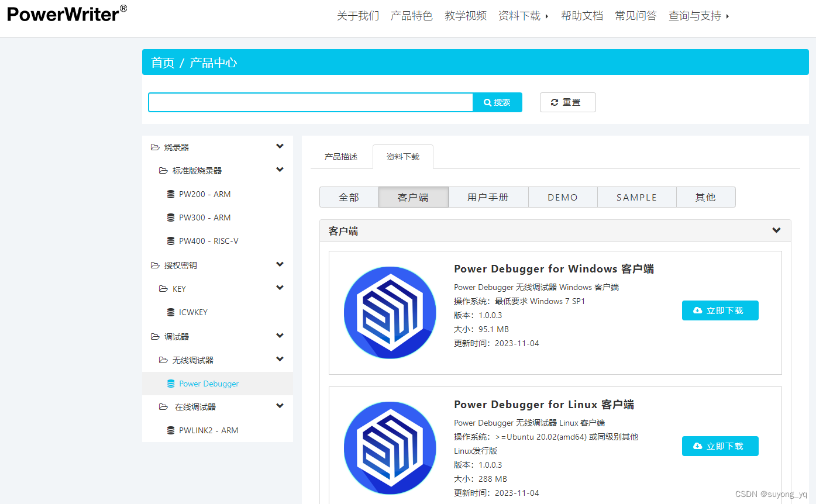The width and height of the screenshot is (816, 504).
Task: Open 关于我们 in top navigation
Action: point(358,16)
